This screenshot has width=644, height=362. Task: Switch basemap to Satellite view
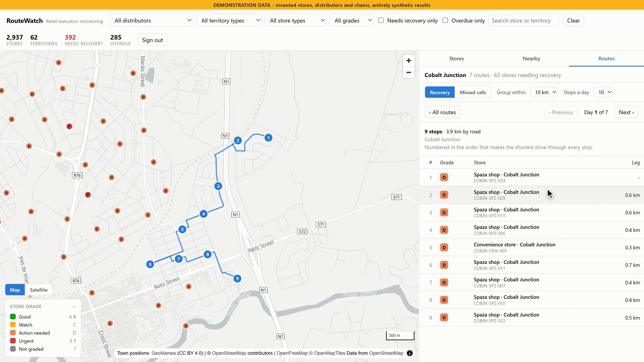pyautogui.click(x=39, y=290)
